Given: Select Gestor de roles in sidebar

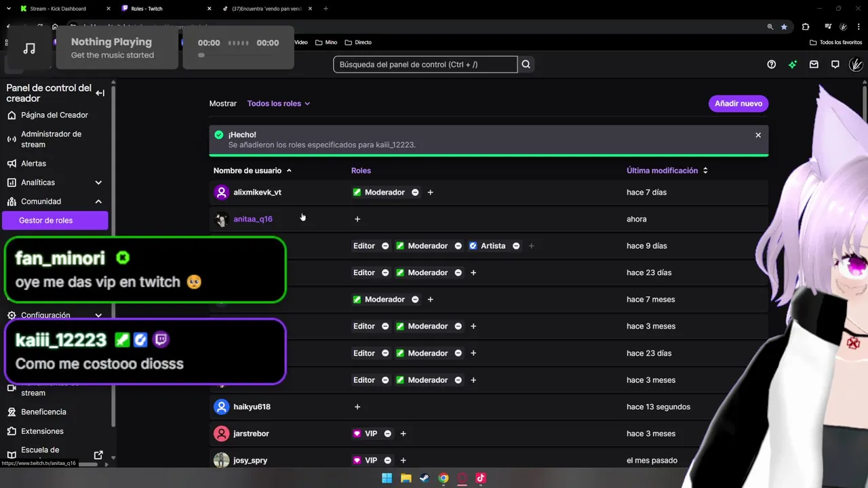Looking at the screenshot, I should (x=54, y=220).
